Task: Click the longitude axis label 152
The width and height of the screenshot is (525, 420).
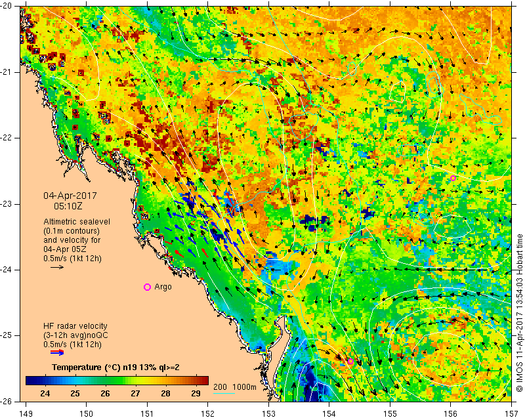Action: click(208, 413)
